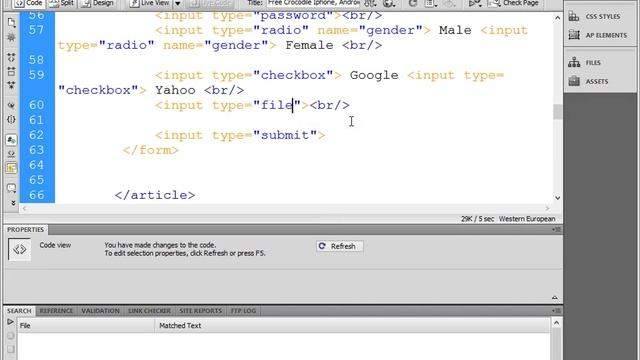640x360 pixels.
Task: Toggle the syntax error alerts icon
Action: pos(11,168)
